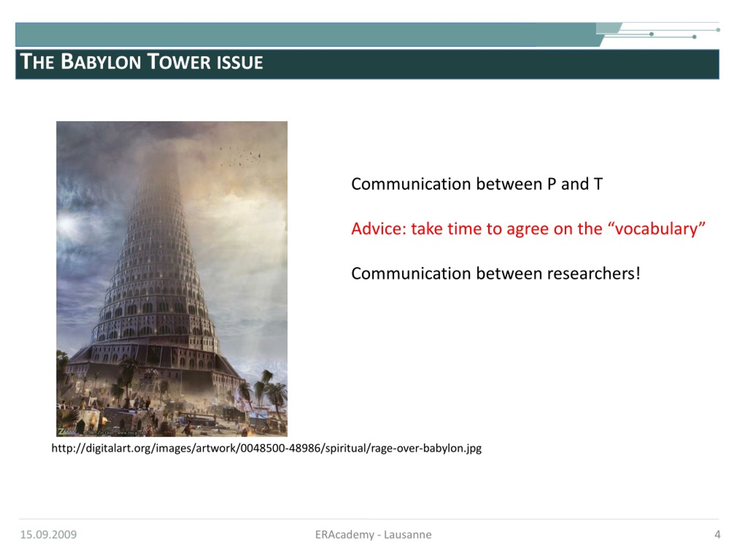The image size is (747, 560).
Task: Open the digitalart.org image source URL
Action: click(x=266, y=448)
